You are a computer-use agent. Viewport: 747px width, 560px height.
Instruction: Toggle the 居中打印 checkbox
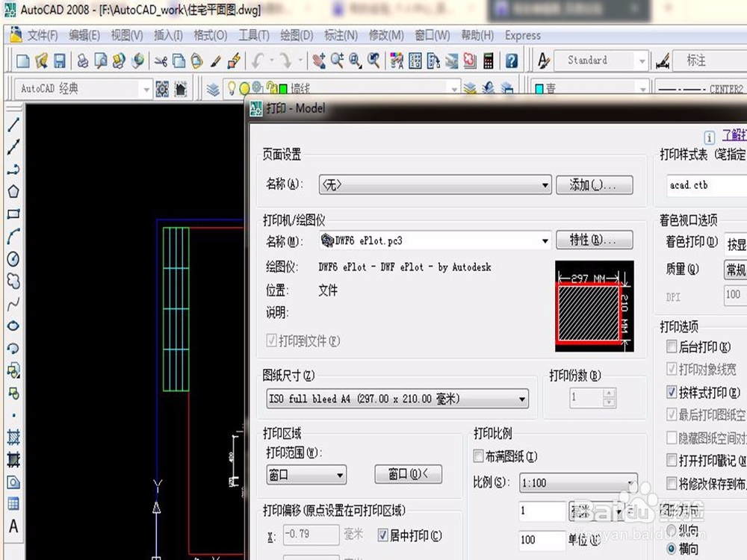tap(382, 535)
